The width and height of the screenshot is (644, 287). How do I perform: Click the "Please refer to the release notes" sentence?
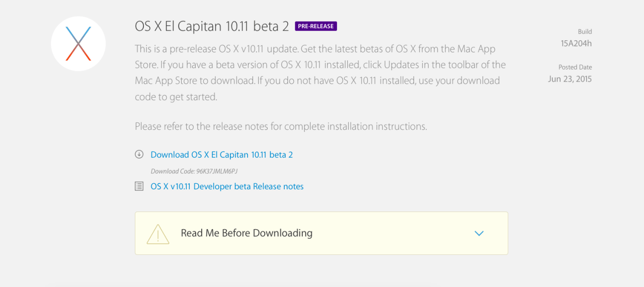tap(281, 126)
